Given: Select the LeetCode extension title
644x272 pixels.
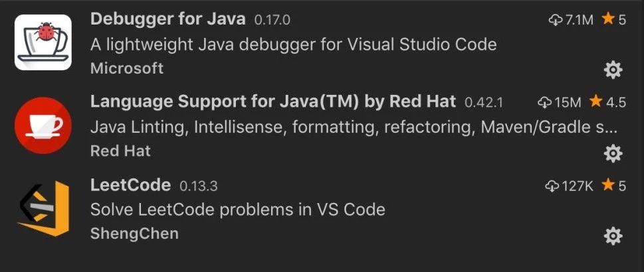Looking at the screenshot, I should (x=130, y=184).
